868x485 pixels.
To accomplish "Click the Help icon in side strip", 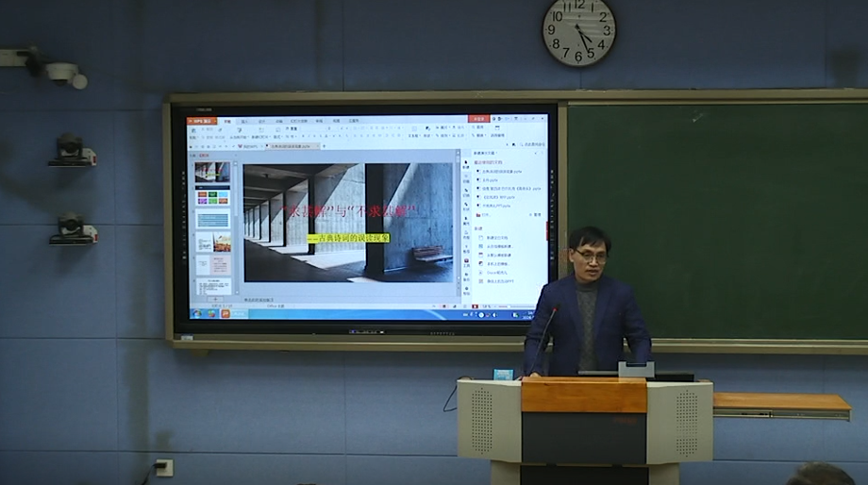I will pyautogui.click(x=466, y=289).
